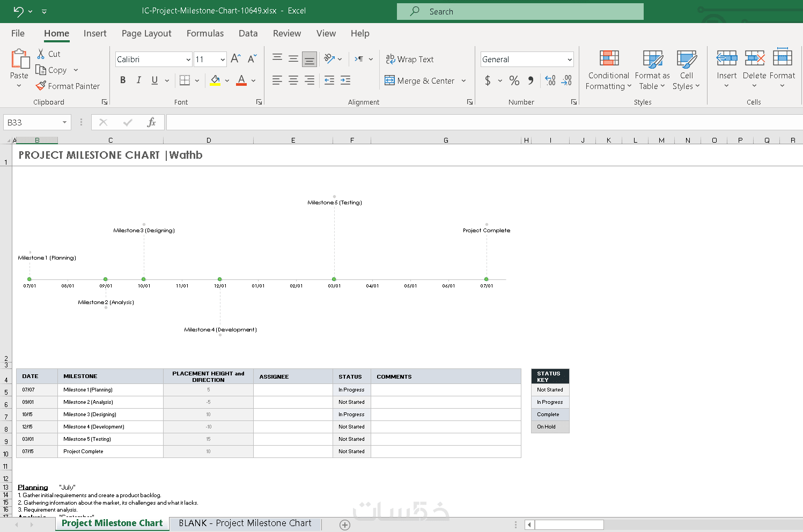Click the Undo icon in title bar

click(x=19, y=11)
